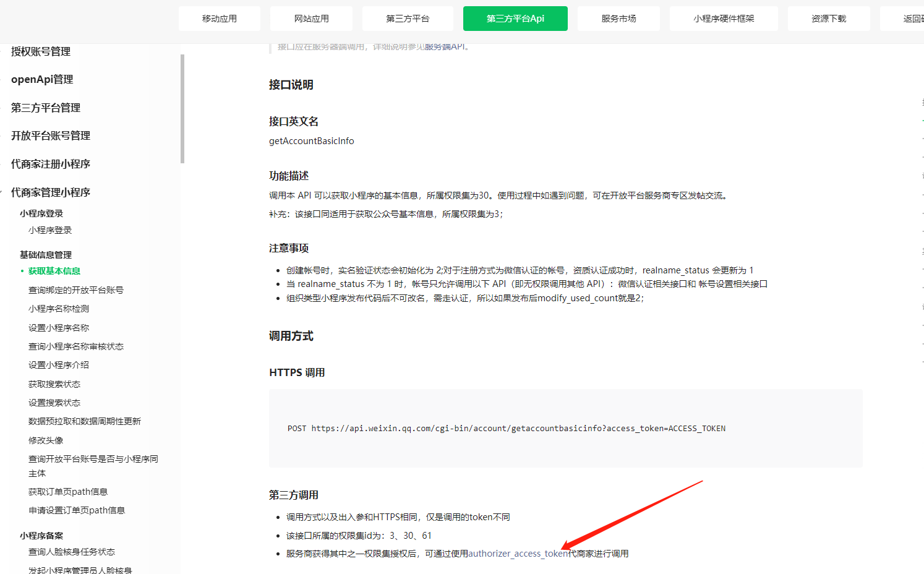
Task: Expand 开放平台账号管理 section
Action: click(x=51, y=135)
